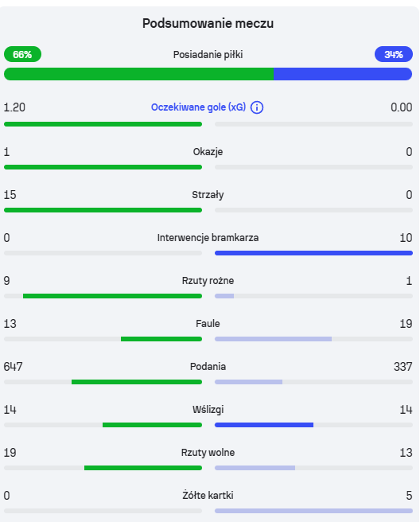Open the Oczekiwane gole (xG) link
The height and width of the screenshot is (522, 420).
pyautogui.click(x=198, y=107)
